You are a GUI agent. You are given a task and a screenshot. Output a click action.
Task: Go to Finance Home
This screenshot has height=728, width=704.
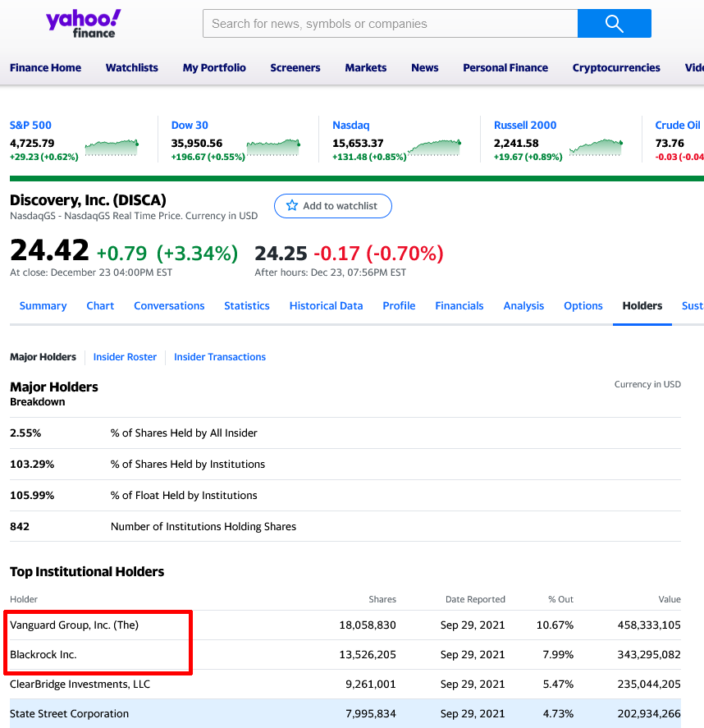coord(45,68)
